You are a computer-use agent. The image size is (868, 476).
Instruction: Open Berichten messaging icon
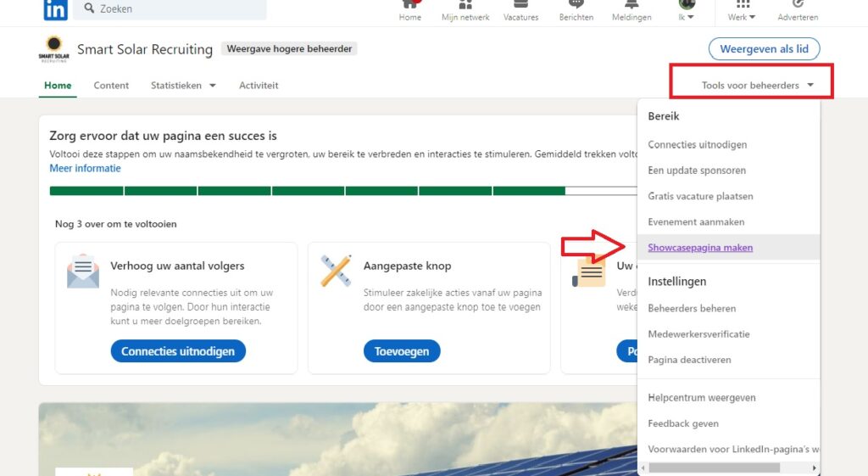(576, 5)
